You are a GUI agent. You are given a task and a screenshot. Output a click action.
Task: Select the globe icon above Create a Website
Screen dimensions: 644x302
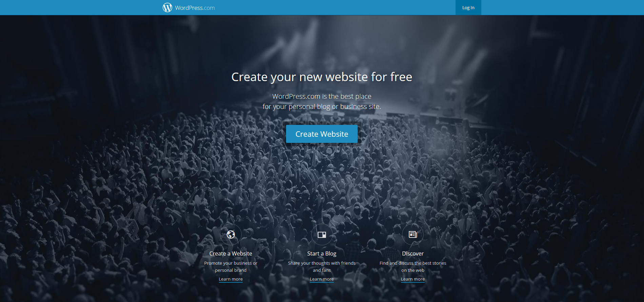click(x=231, y=234)
